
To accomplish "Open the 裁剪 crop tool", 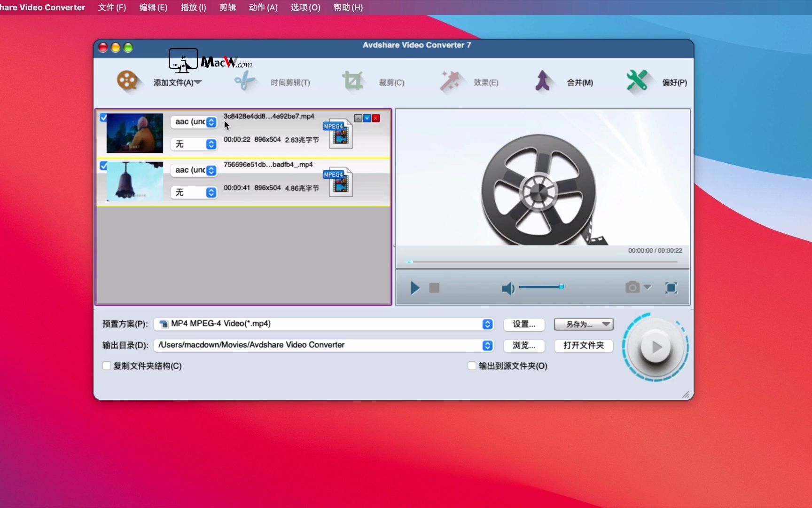I will click(376, 81).
